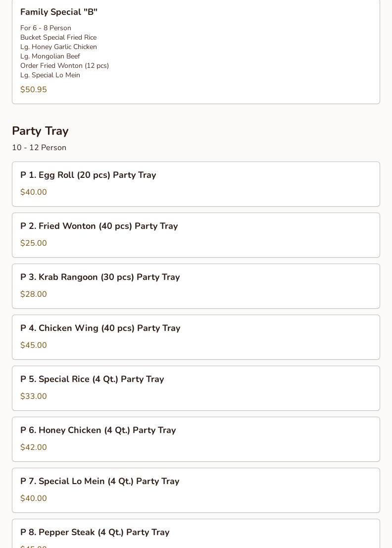Select P 1. Egg Roll Party Tray
The height and width of the screenshot is (548, 392).
[x=88, y=175]
